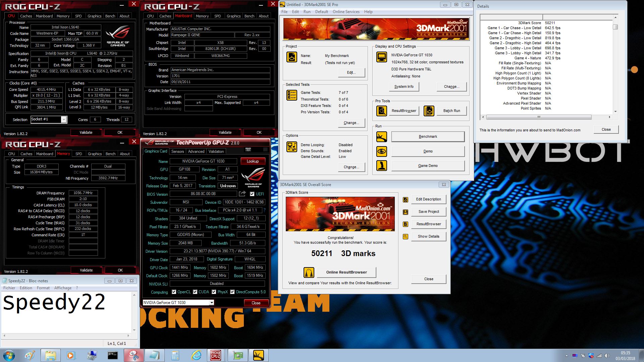The height and width of the screenshot is (362, 644).
Task: Click the Online ResultBrowser button
Action: (x=346, y=272)
